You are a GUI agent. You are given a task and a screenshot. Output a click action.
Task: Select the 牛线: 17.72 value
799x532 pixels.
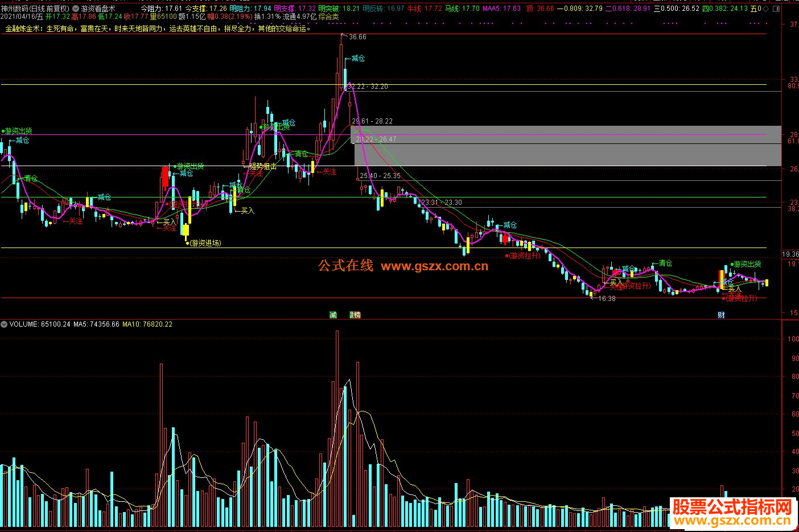[x=425, y=9]
